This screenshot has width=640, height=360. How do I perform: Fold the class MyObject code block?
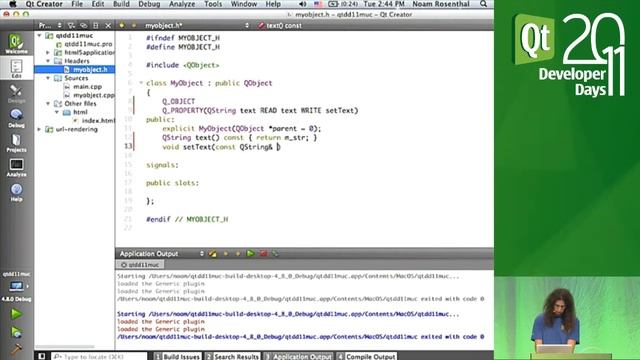(141, 83)
